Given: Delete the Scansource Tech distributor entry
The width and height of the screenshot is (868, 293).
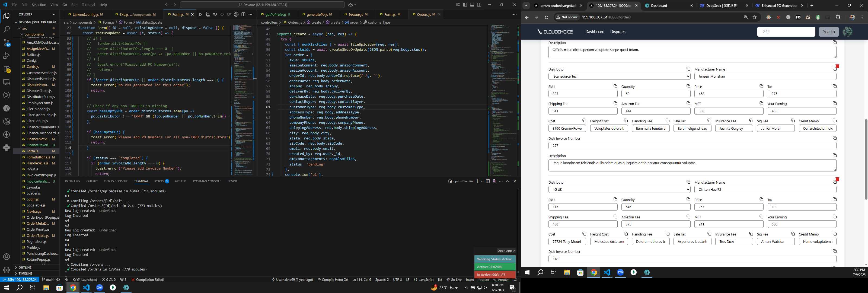Looking at the screenshot, I should pos(837,66).
